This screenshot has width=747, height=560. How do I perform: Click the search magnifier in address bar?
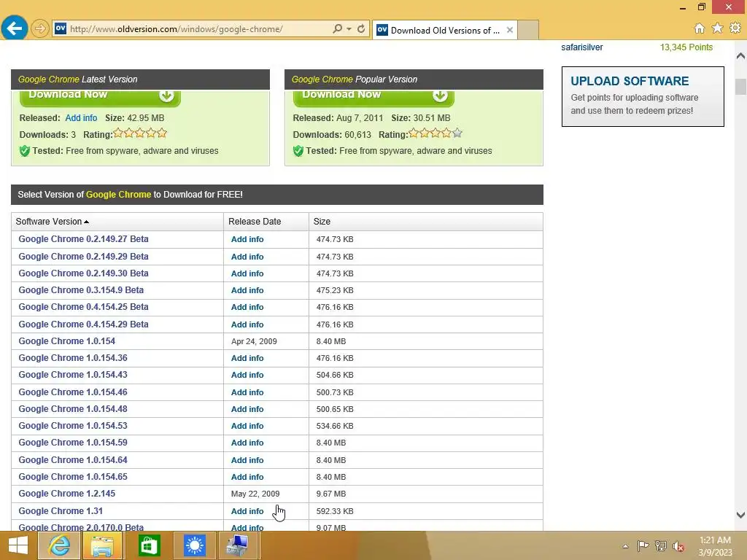(x=337, y=28)
